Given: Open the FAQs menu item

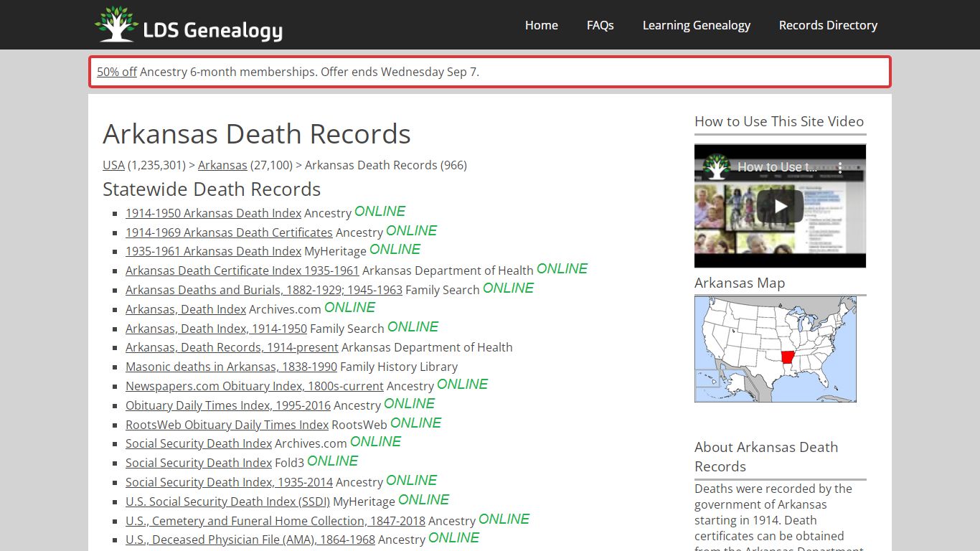Looking at the screenshot, I should [x=600, y=25].
